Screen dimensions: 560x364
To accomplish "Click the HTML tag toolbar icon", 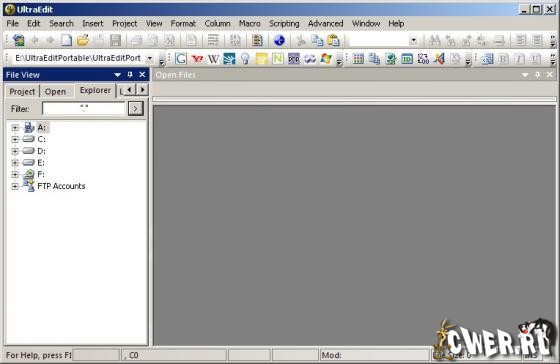I will click(x=487, y=59).
